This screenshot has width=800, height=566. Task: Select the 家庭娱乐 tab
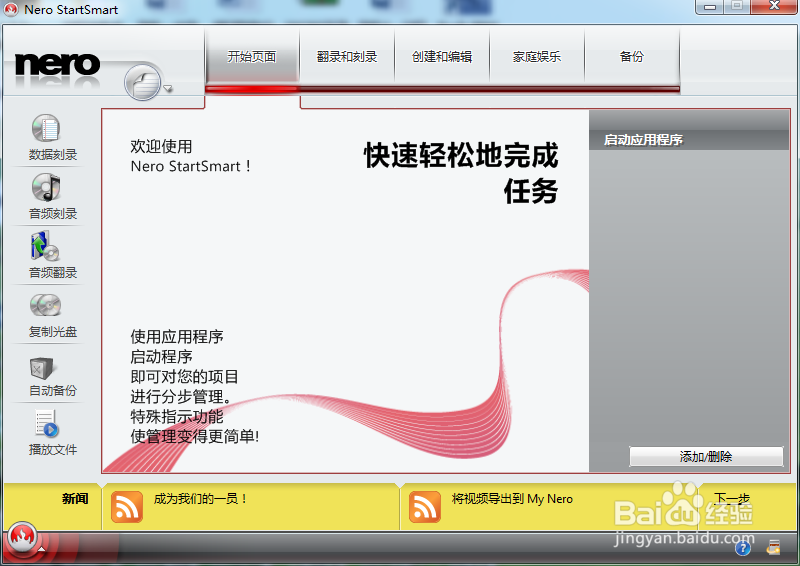click(x=537, y=56)
